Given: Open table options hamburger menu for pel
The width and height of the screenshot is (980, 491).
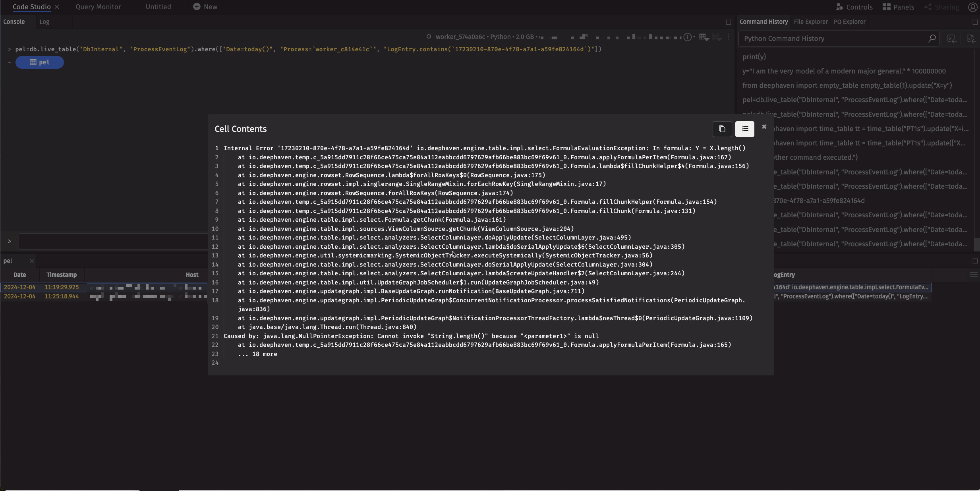Looking at the screenshot, I should pyautogui.click(x=973, y=274).
